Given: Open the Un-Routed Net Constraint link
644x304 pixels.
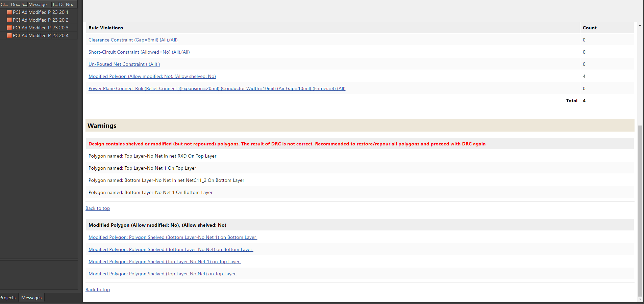Looking at the screenshot, I should 124,64.
